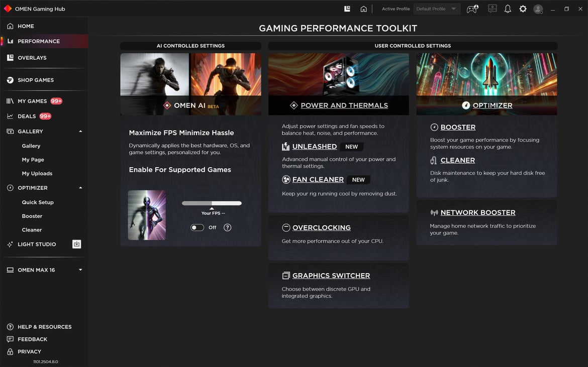The width and height of the screenshot is (588, 367).
Task: Click the OMEN MAX 16 laptop icon
Action: 10,270
